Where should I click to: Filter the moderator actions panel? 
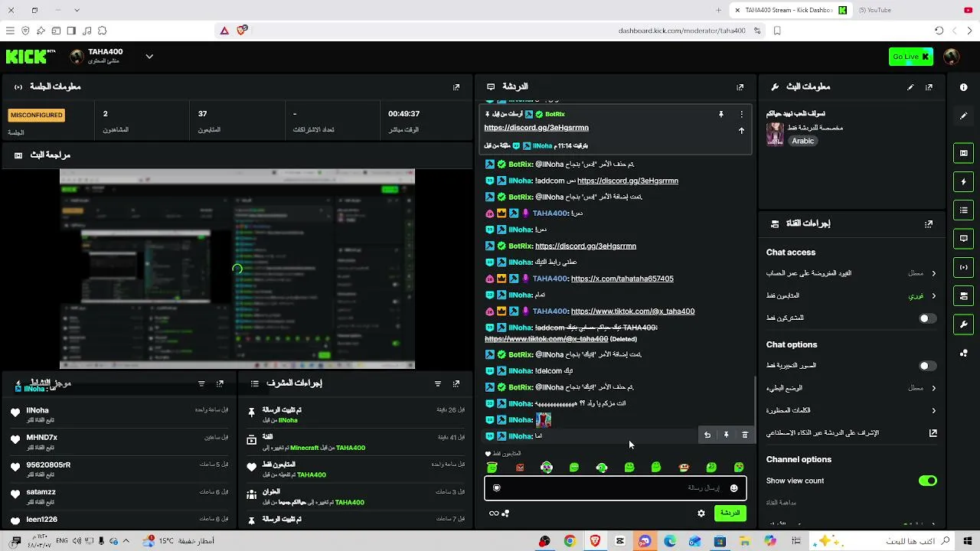click(438, 383)
